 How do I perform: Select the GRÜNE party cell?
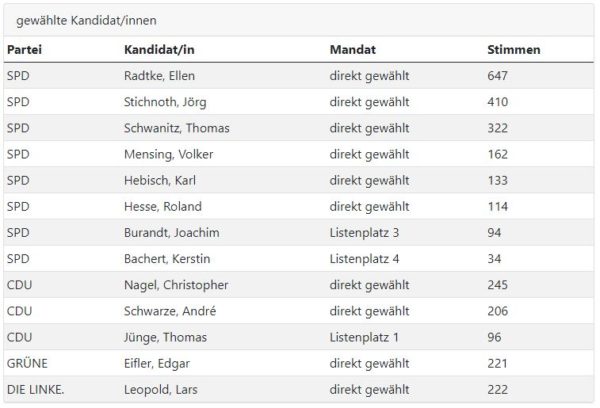(x=27, y=363)
